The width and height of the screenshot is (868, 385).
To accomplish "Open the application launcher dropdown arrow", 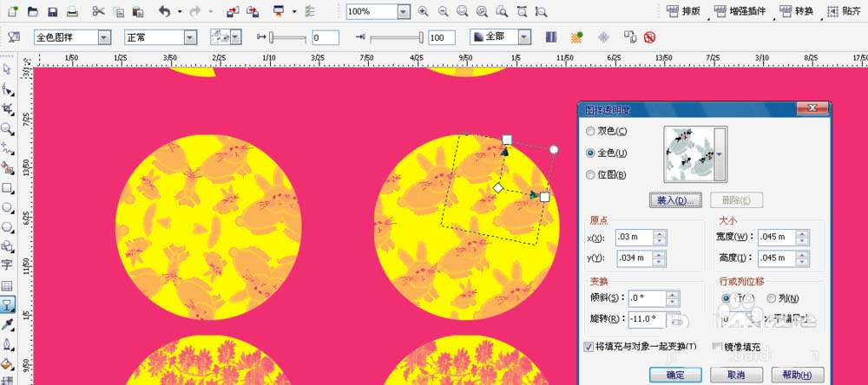I will pyautogui.click(x=294, y=11).
